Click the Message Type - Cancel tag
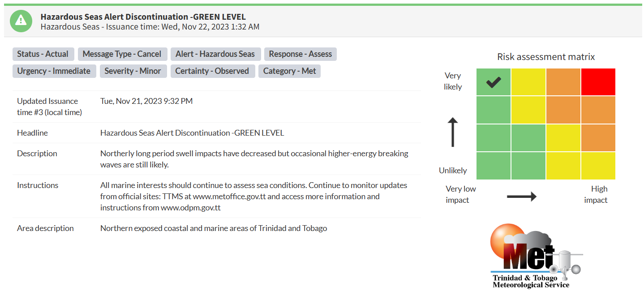 point(122,54)
